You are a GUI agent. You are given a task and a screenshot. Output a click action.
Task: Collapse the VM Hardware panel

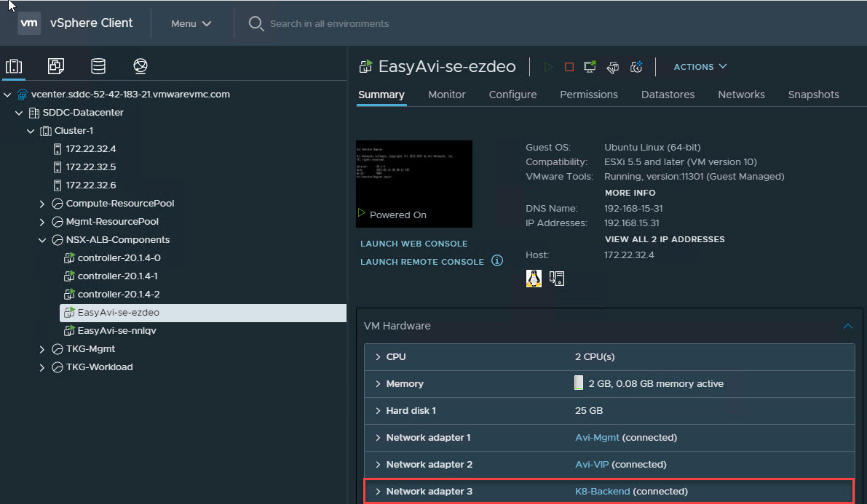847,327
